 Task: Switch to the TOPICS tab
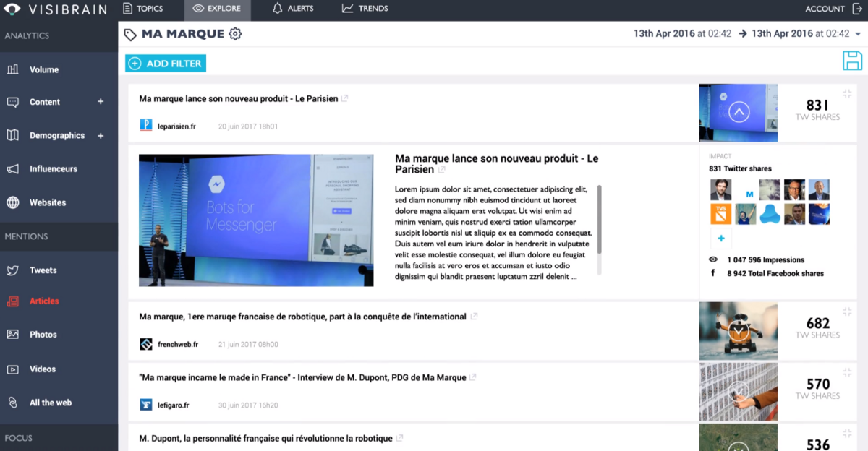coord(143,9)
